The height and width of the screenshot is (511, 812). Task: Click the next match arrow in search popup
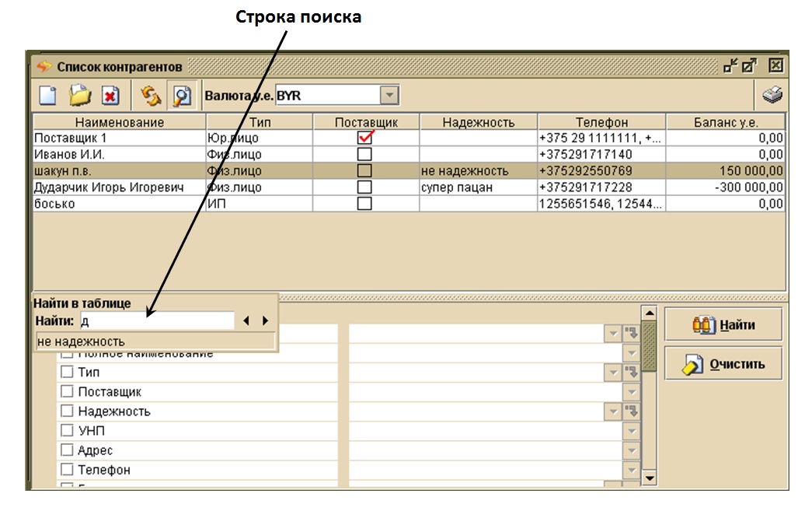[x=265, y=320]
